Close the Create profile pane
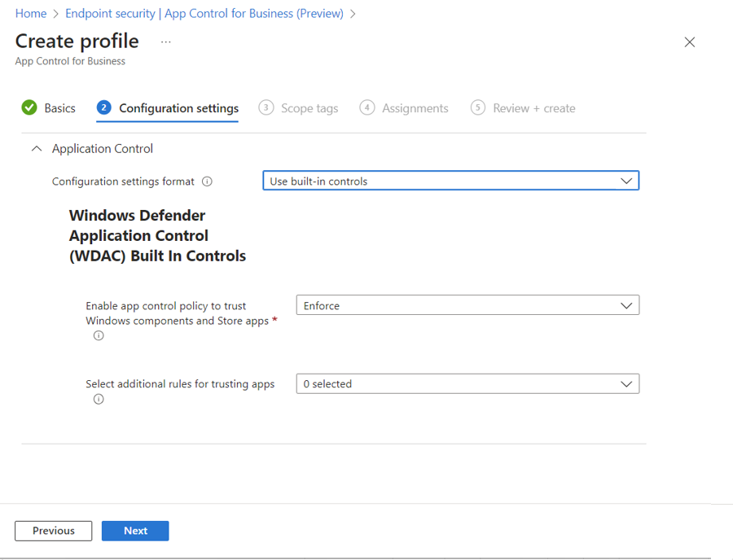 [690, 42]
